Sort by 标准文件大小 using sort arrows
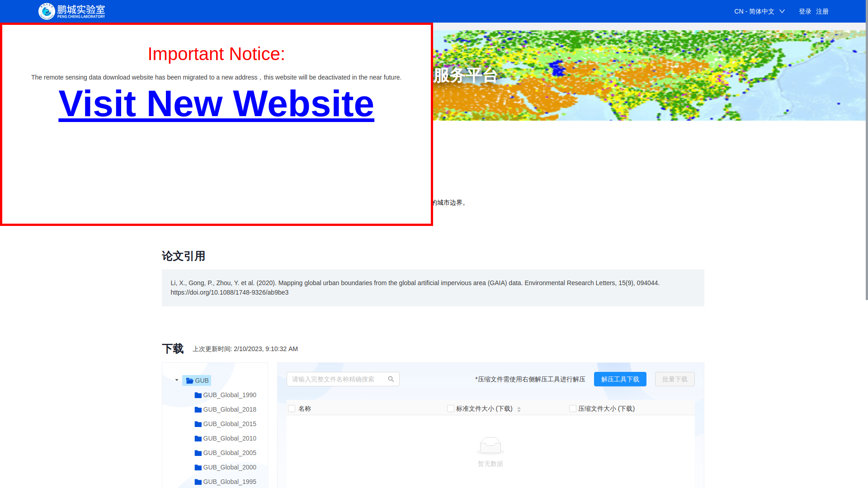Viewport: 868px width, 488px height. pyautogui.click(x=519, y=409)
